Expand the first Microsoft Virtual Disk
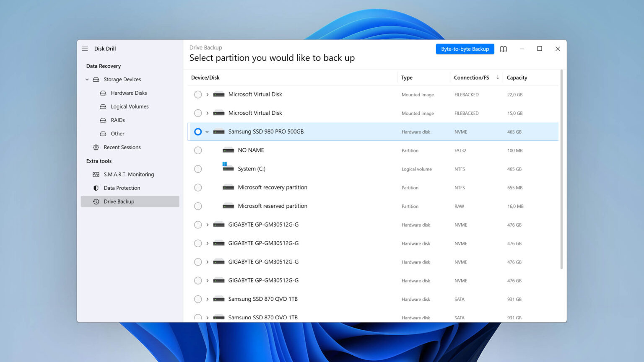 pos(207,94)
